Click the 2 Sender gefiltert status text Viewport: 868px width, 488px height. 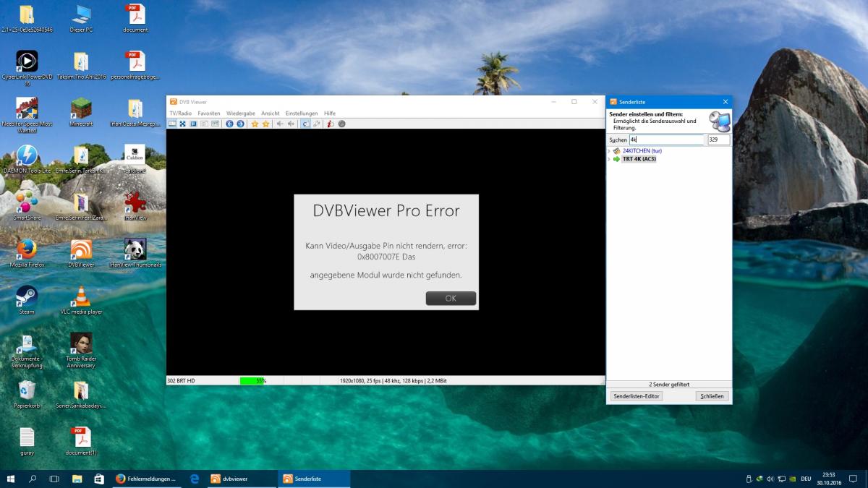click(x=668, y=385)
